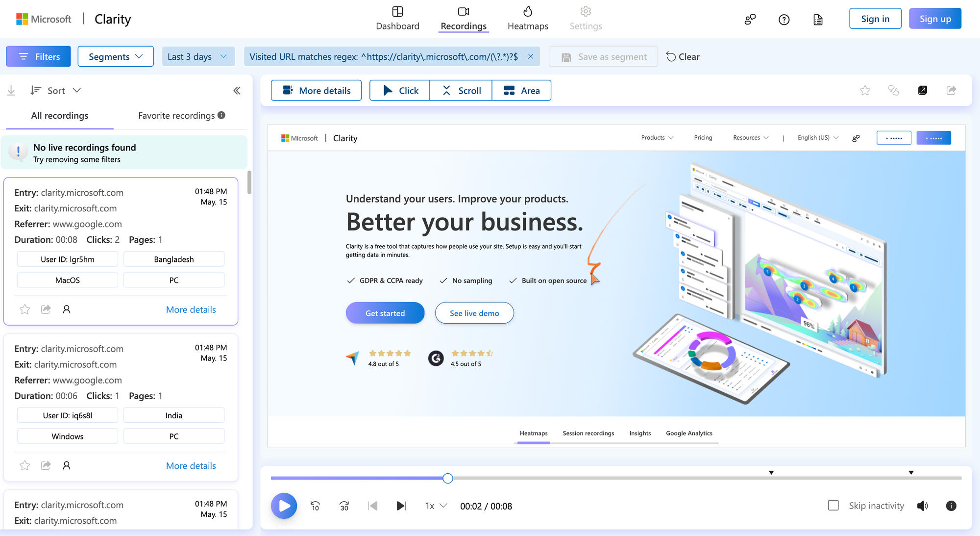Click the Sign in button
The height and width of the screenshot is (536, 980).
pyautogui.click(x=875, y=19)
